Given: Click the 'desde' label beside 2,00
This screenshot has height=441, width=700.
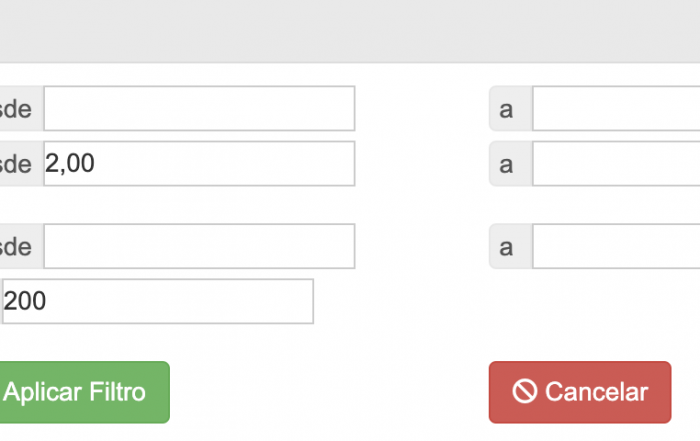Looking at the screenshot, I should pyautogui.click(x=18, y=163).
